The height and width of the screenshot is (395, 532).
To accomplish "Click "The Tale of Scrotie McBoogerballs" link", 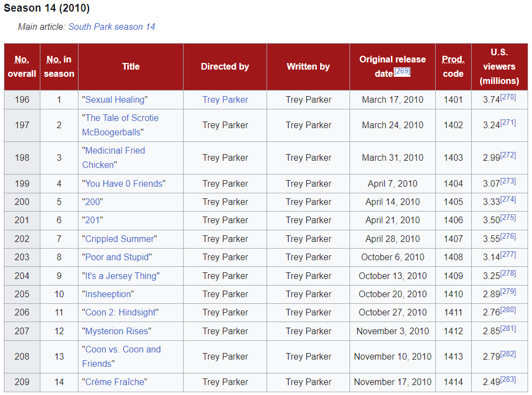I will coord(122,118).
